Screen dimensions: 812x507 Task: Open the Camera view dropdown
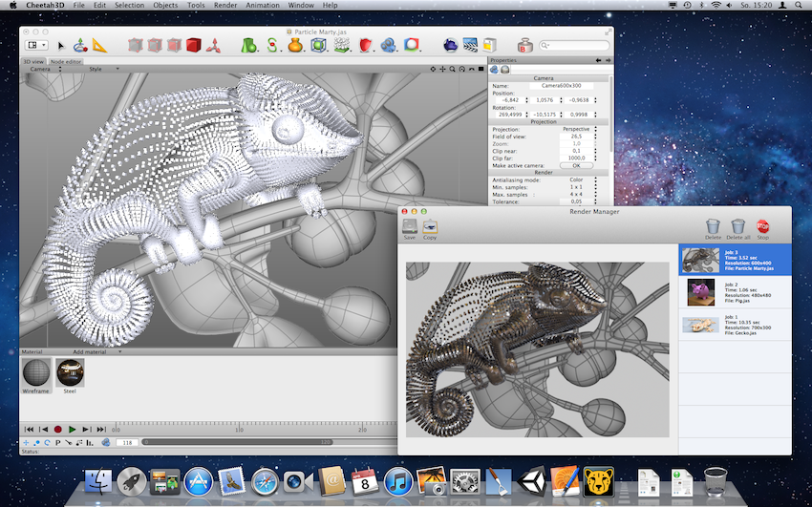[41, 69]
